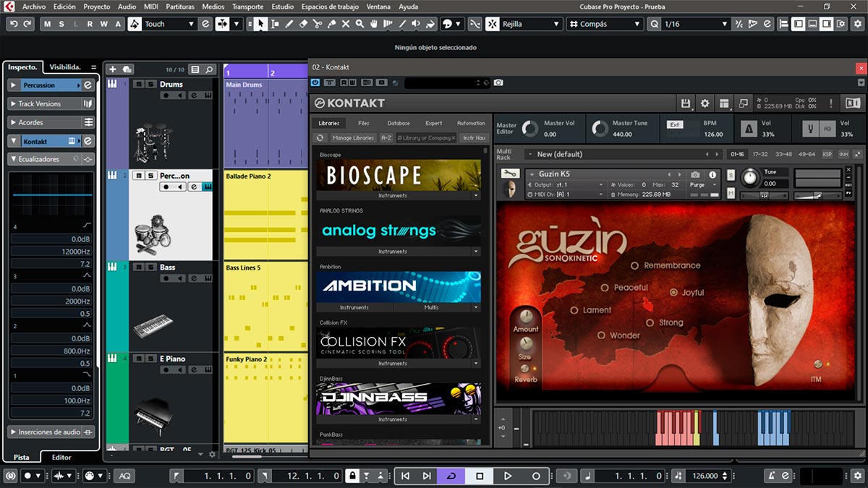Switch to the Visibilidad tab

tap(65, 67)
